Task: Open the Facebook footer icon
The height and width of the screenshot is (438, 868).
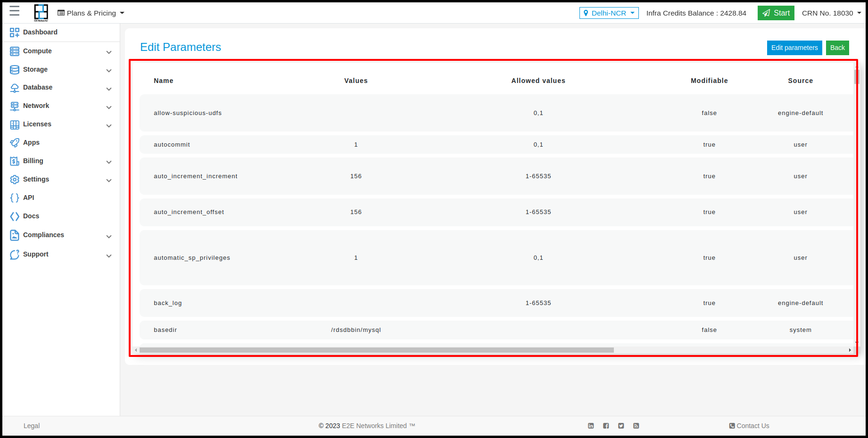Action: point(606,426)
